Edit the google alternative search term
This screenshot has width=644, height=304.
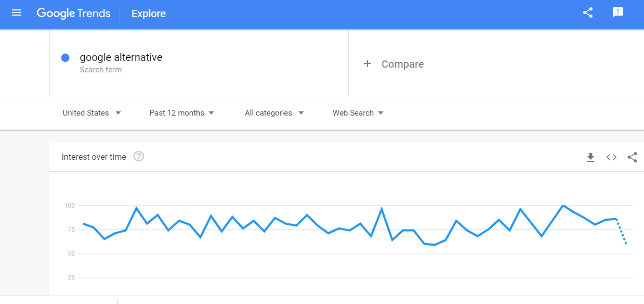(121, 57)
